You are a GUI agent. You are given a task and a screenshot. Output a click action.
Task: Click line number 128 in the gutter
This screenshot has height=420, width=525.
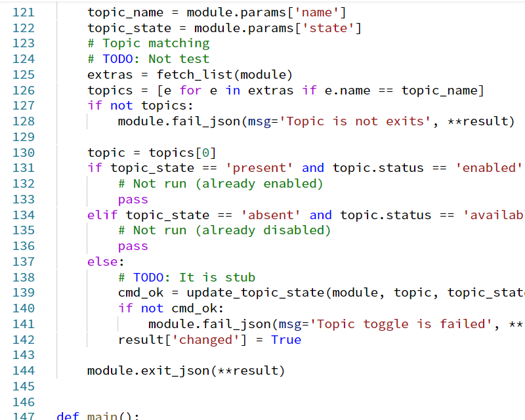tap(24, 121)
